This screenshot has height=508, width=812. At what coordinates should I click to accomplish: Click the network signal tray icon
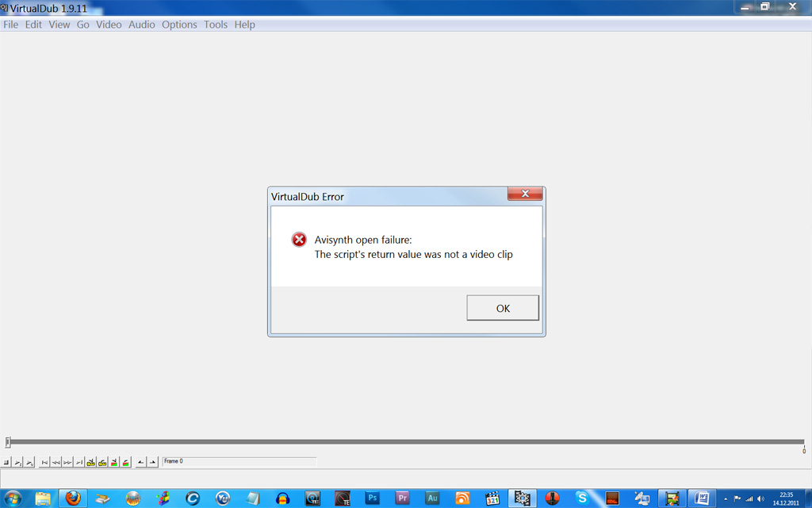(x=749, y=498)
